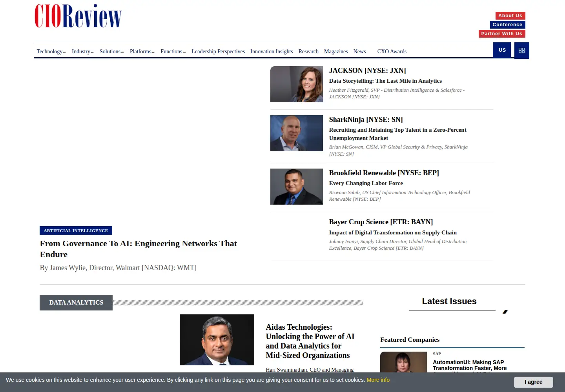The image size is (565, 392).
Task: Click the Artificial Intelligence category tag
Action: coord(76,230)
